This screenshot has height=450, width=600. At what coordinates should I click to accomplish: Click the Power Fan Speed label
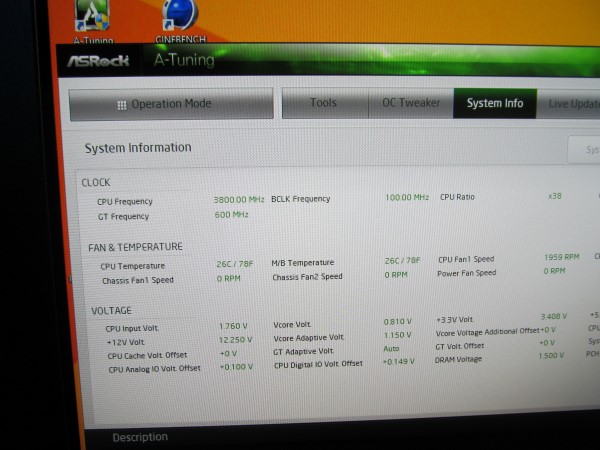[466, 273]
